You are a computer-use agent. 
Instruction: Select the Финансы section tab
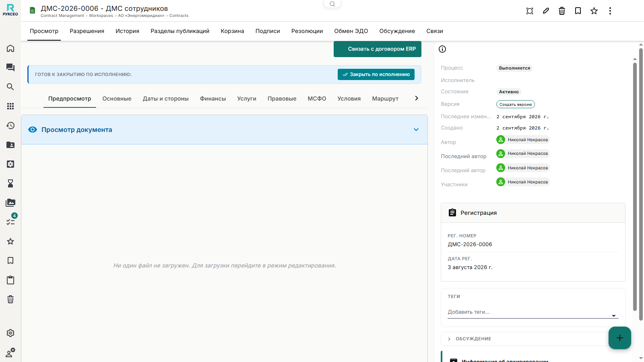pos(213,99)
